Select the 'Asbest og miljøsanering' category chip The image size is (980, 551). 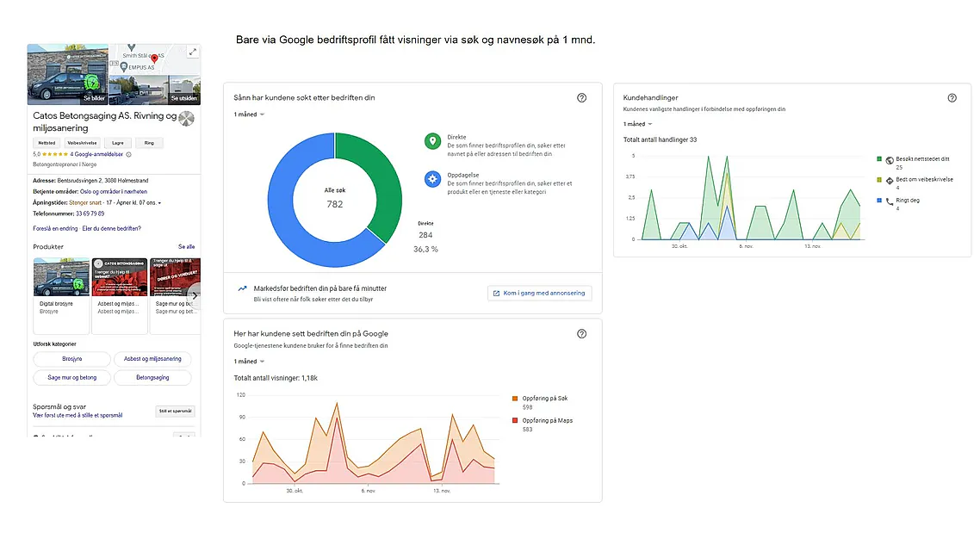(x=152, y=359)
